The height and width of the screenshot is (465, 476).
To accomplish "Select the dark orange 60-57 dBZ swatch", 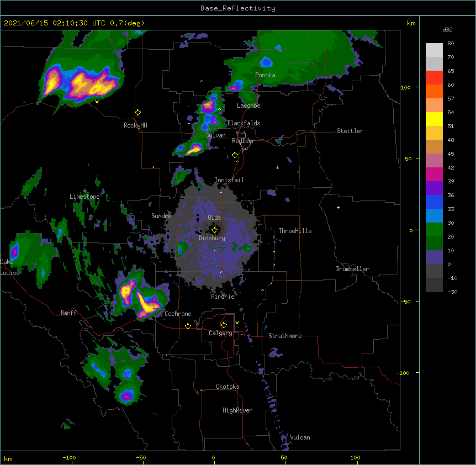I will coord(434,91).
